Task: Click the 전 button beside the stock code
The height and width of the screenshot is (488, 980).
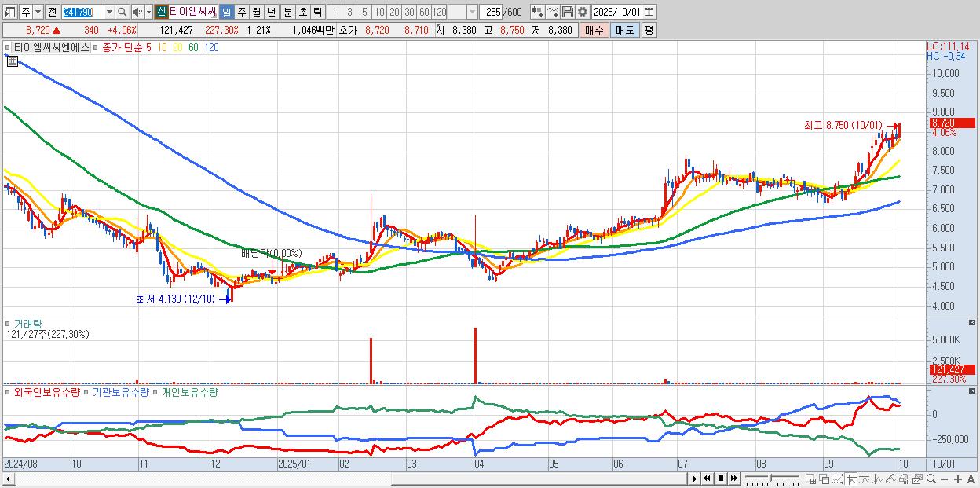Action: pos(52,12)
